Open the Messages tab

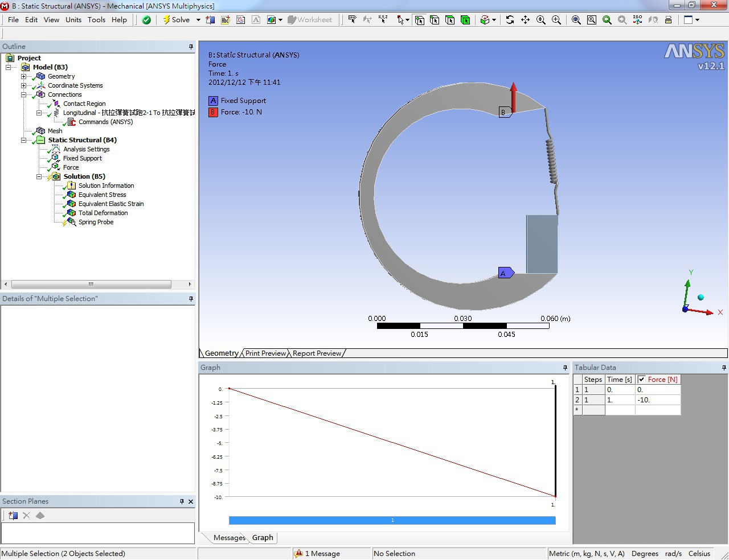tap(229, 538)
